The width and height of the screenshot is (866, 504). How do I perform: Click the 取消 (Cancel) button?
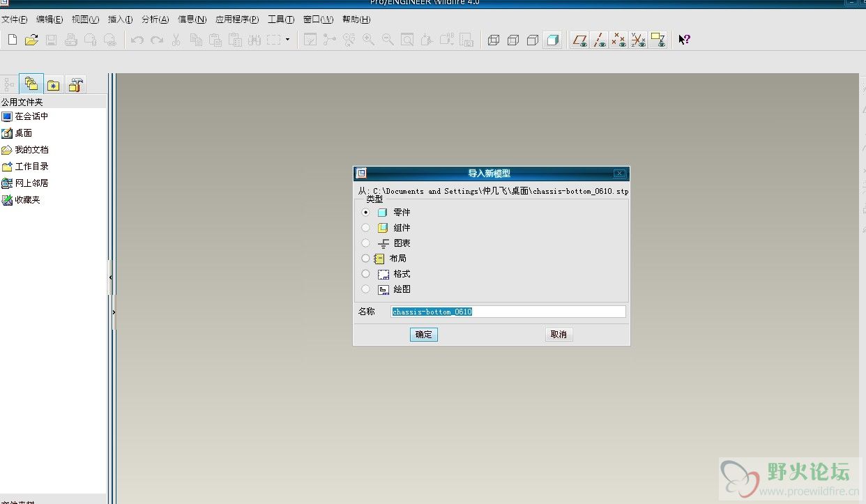coord(559,335)
